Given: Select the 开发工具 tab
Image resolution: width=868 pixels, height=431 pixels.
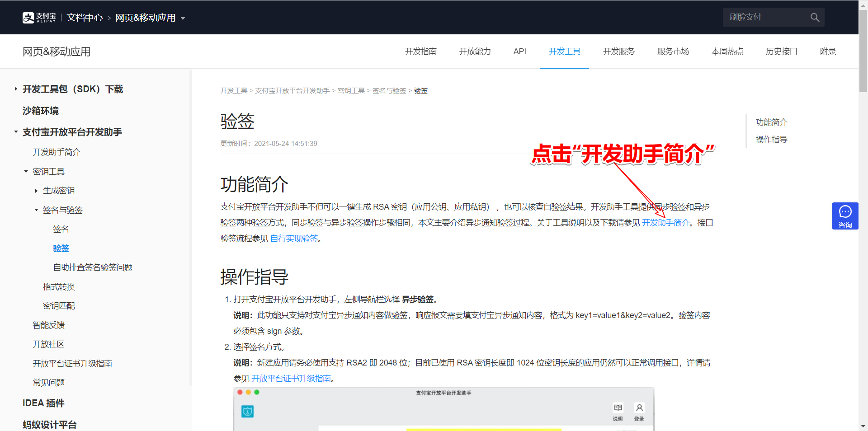Looking at the screenshot, I should point(564,52).
